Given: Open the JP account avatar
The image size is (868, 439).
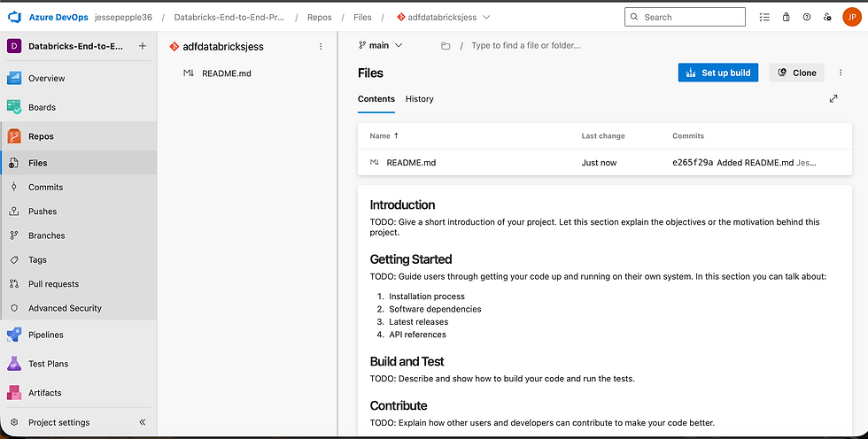Looking at the screenshot, I should click(849, 17).
